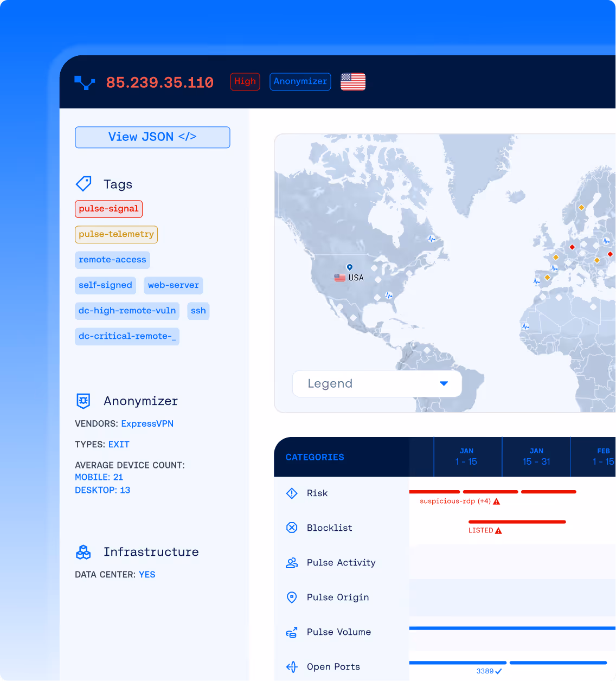Toggle the High severity badge
Screen dimensions: 616x681
(x=245, y=81)
